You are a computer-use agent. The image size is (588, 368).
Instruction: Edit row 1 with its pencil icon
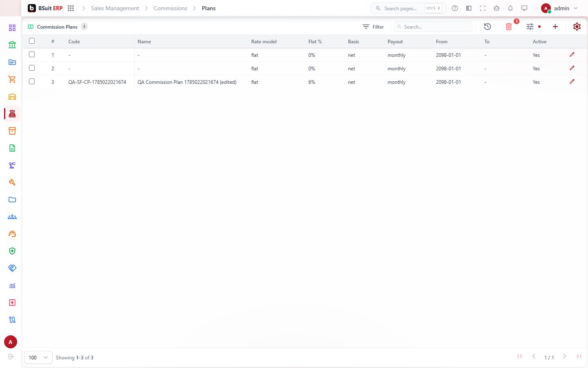[572, 55]
